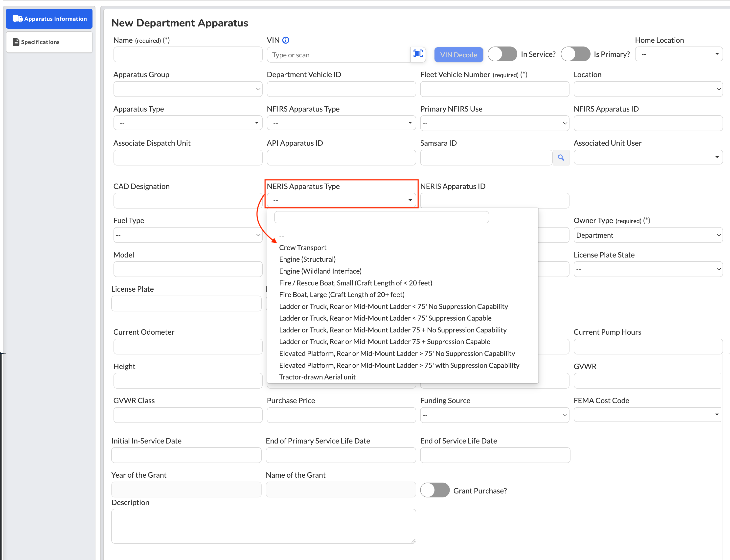Open the Location dropdown
The image size is (730, 560).
tap(648, 89)
